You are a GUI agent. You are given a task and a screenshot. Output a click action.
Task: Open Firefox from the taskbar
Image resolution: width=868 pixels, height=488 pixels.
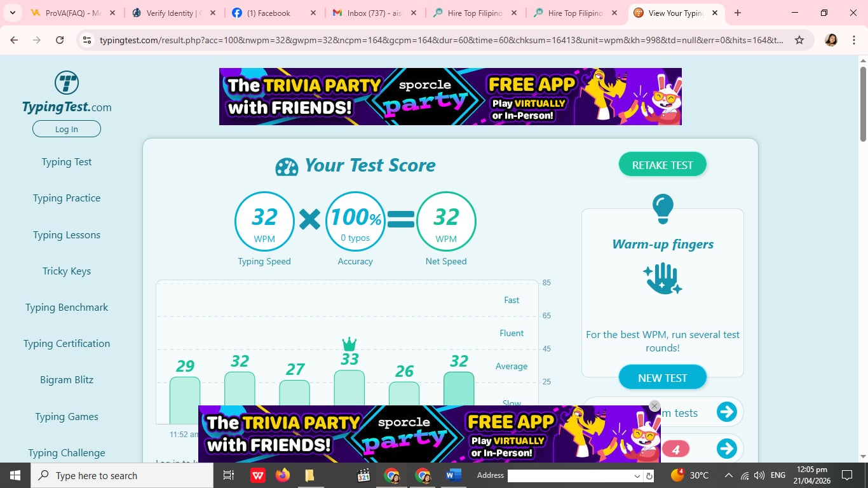click(283, 475)
